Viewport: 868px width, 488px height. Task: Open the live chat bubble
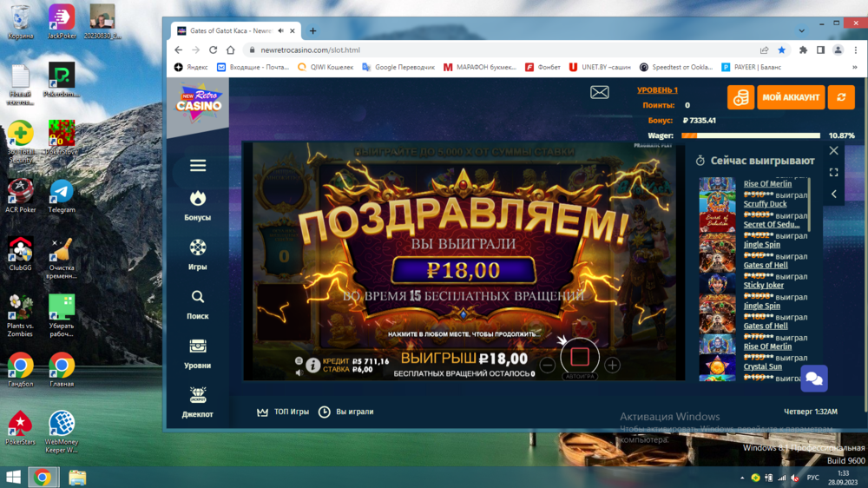[814, 379]
